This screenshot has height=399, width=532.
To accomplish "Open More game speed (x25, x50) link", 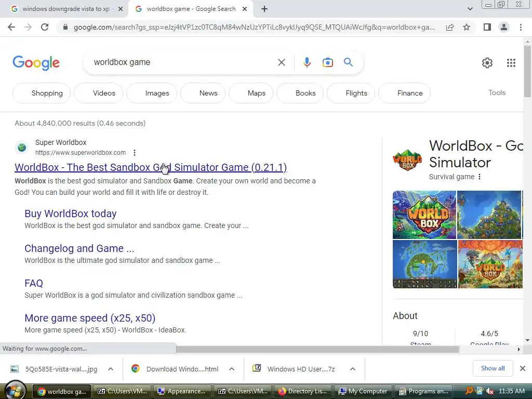I will [90, 318].
